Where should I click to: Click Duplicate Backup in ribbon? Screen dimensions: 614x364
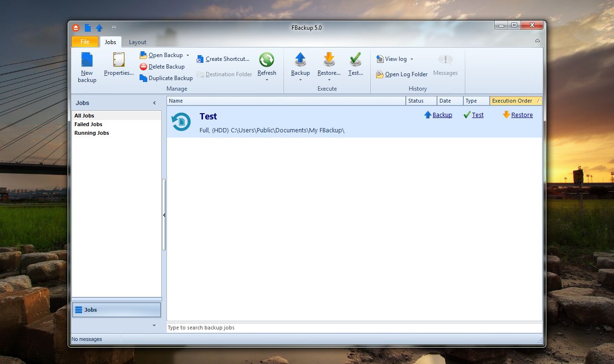click(x=166, y=78)
